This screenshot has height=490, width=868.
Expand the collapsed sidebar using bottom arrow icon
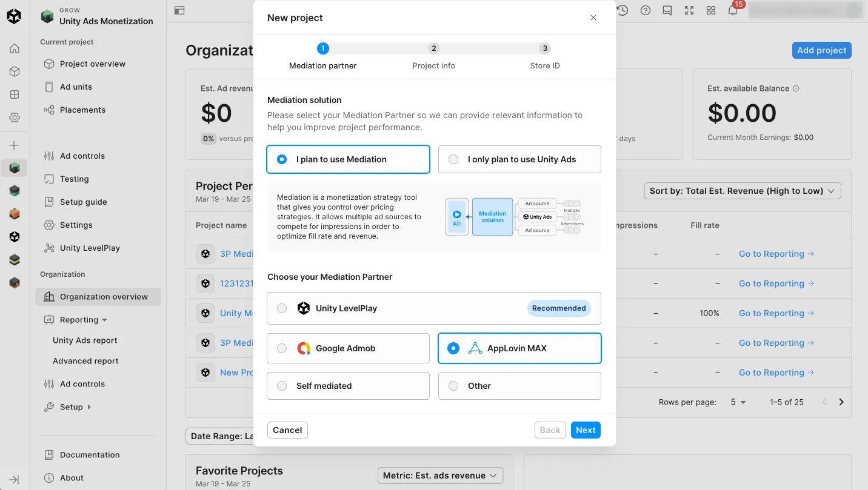[15, 479]
